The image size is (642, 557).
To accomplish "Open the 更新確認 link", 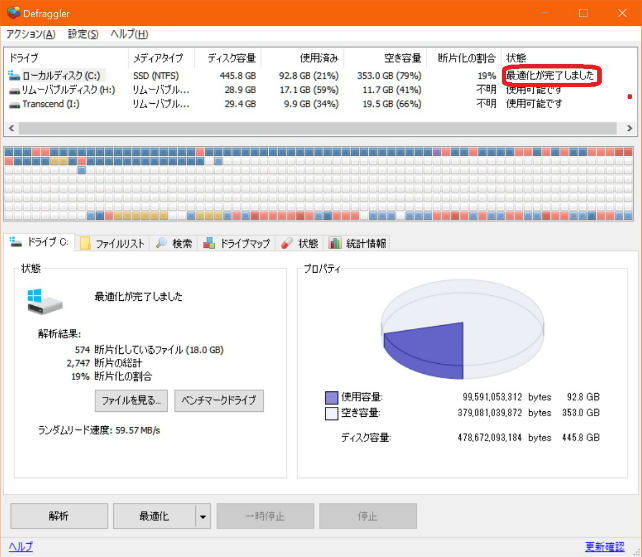I will click(x=605, y=546).
